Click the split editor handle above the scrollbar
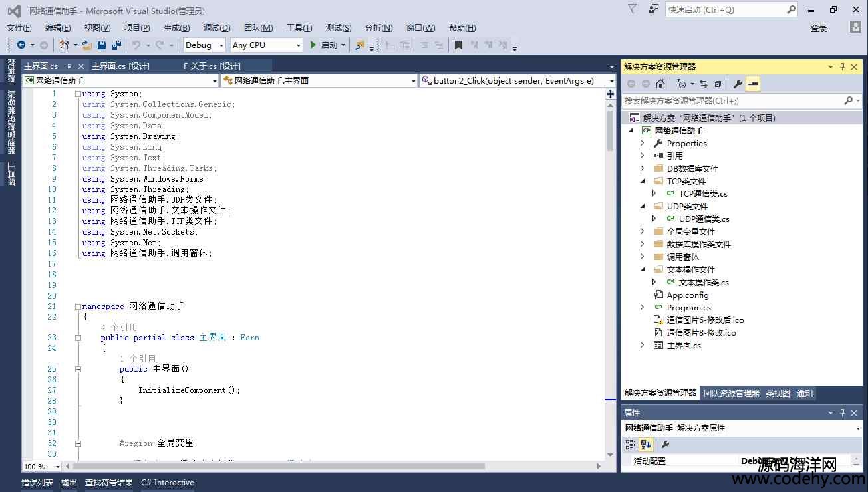Viewport: 868px width, 492px height. coord(610,94)
